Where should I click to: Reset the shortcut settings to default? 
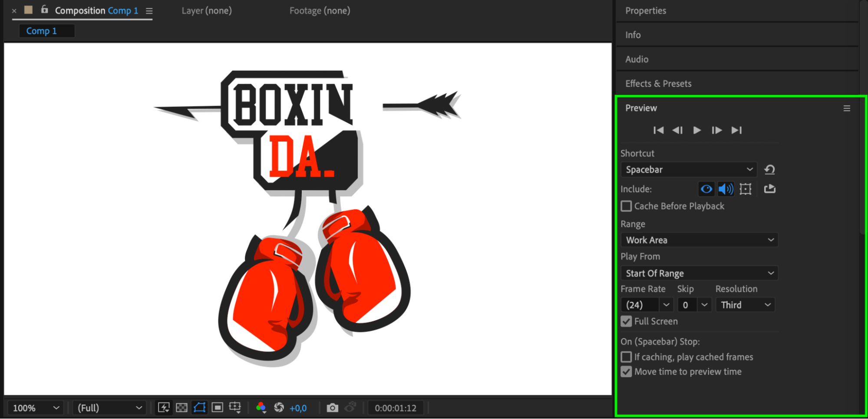pos(770,169)
